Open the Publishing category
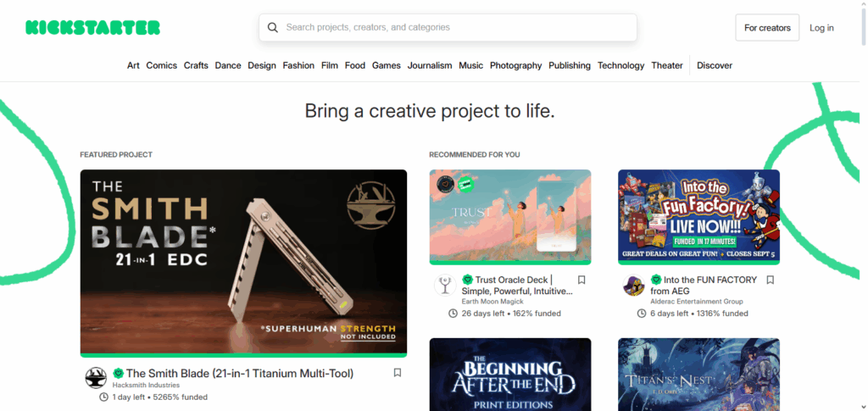This screenshot has height=411, width=868. 570,65
